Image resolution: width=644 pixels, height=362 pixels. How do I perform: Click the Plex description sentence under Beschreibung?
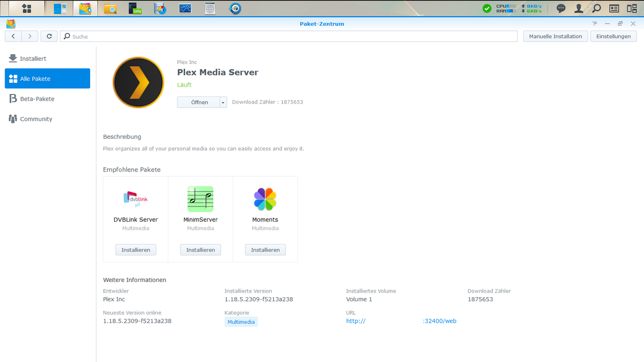204,149
